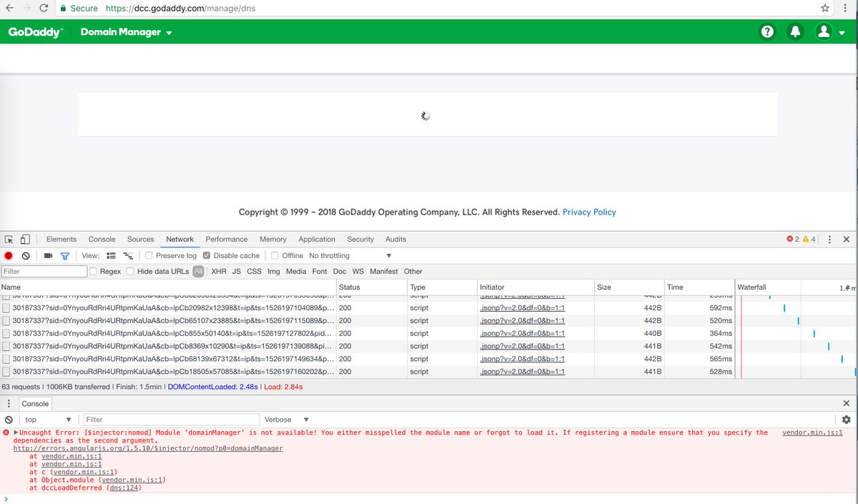Click the group by frame view icon
This screenshot has width=858, height=504.
tap(128, 255)
